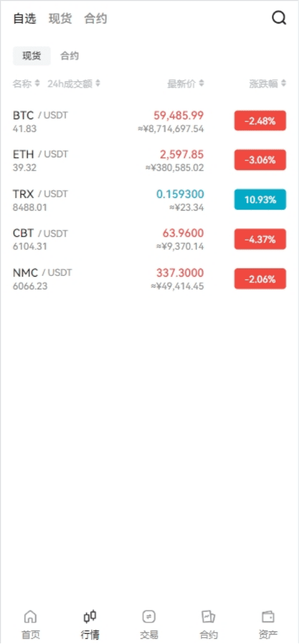Tap the 首页 home icon

tap(31, 617)
